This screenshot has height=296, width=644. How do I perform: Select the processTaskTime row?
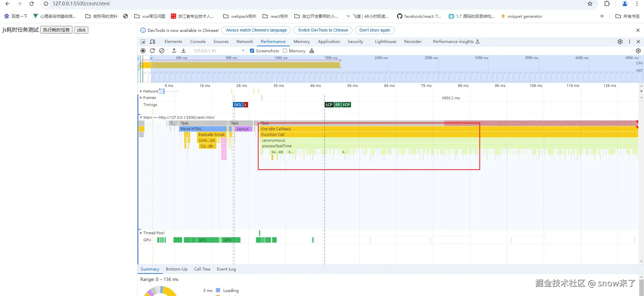tap(449, 146)
